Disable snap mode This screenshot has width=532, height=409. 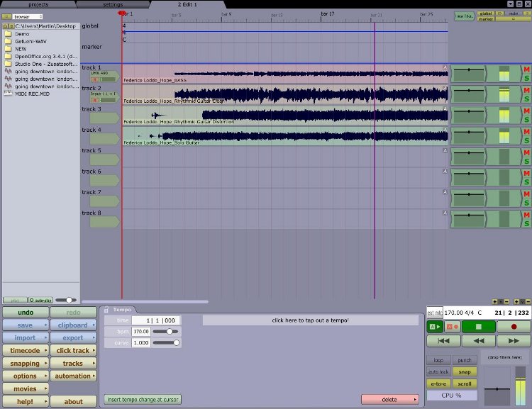(465, 371)
